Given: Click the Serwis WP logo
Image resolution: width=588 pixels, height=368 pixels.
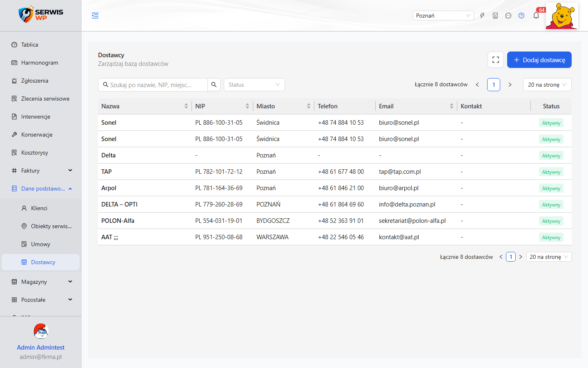Looking at the screenshot, I should pos(41,14).
